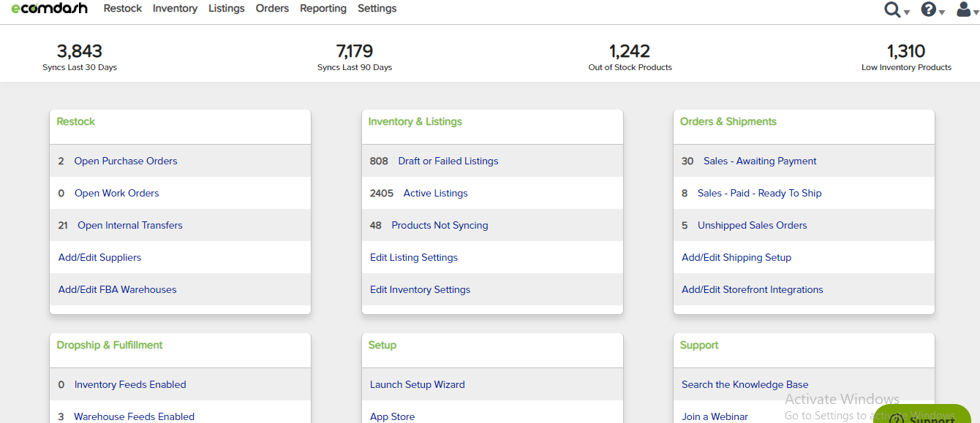The height and width of the screenshot is (423, 980).
Task: Click the 1,310 Low Inventory Products stat
Action: pos(906,56)
